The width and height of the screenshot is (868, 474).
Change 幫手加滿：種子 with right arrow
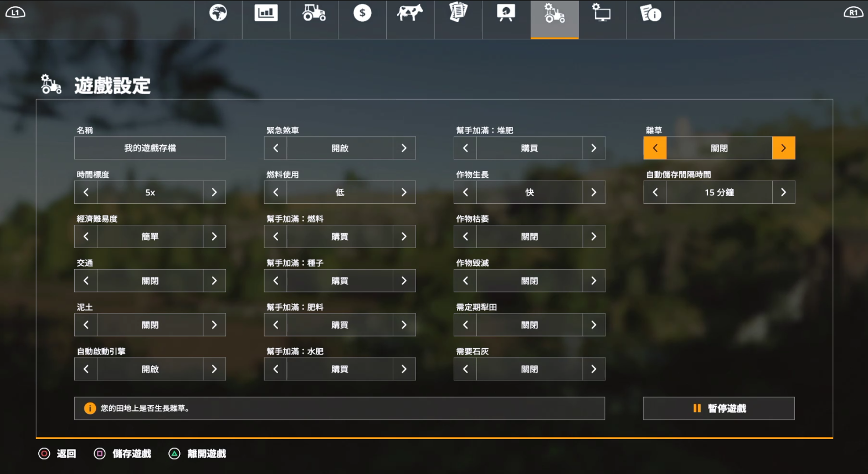tap(404, 281)
